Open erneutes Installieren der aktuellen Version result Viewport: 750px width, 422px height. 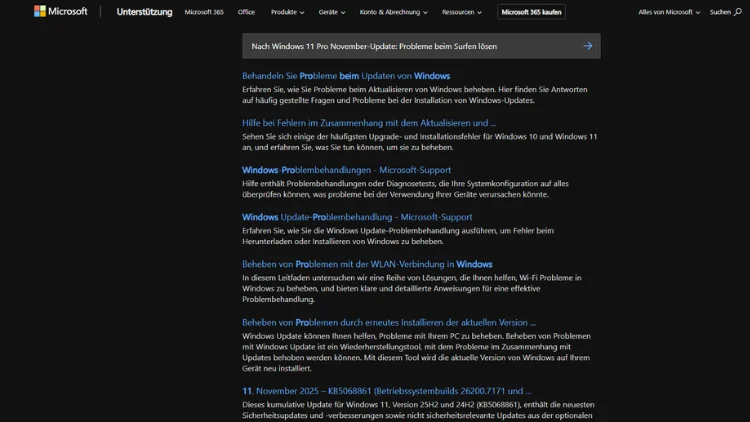(389, 322)
